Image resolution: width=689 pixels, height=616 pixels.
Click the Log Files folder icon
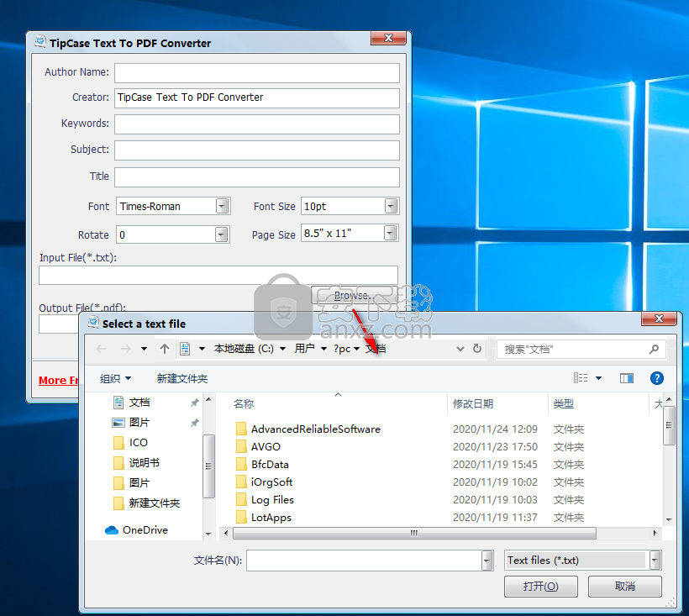[x=241, y=499]
